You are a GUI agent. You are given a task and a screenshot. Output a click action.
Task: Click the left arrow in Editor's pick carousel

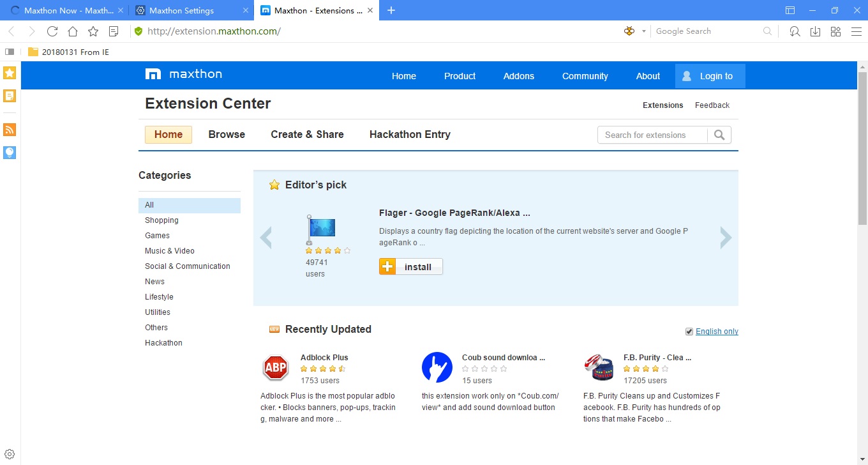pyautogui.click(x=266, y=237)
